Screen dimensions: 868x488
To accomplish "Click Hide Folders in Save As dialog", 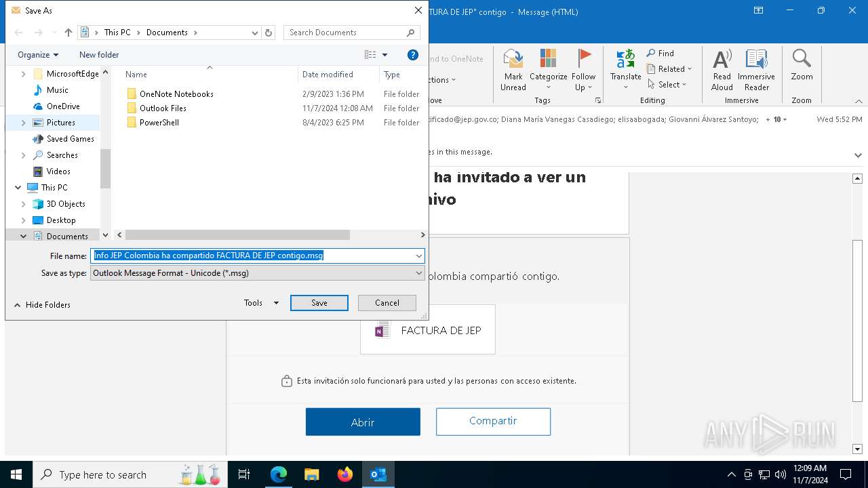I will 42,305.
